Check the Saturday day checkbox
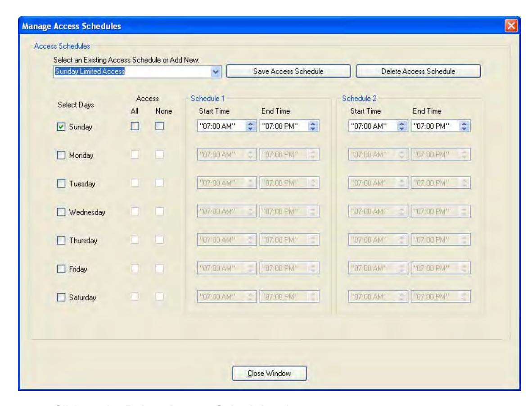 61,297
